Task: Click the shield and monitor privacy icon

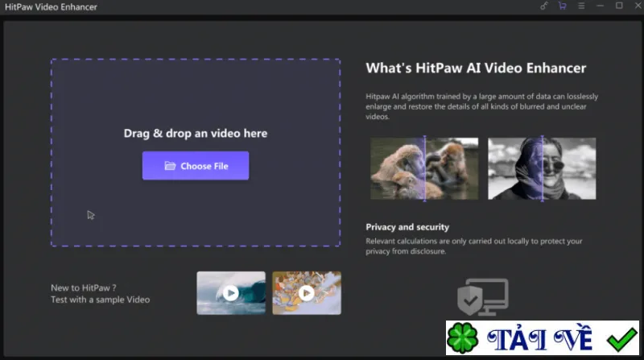Action: [483, 297]
